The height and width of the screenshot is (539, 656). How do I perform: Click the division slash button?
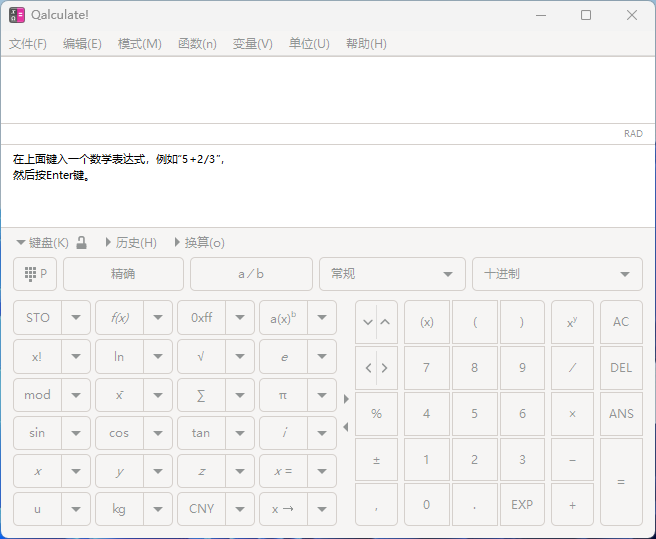(572, 368)
